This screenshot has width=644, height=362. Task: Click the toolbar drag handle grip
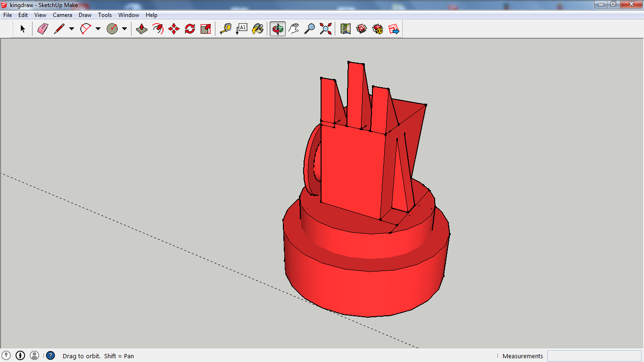[x=12, y=29]
